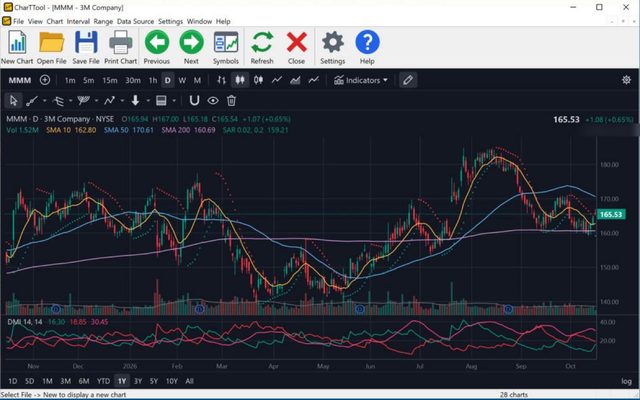Go to the Previous chart
This screenshot has width=640, height=400.
[x=157, y=42]
